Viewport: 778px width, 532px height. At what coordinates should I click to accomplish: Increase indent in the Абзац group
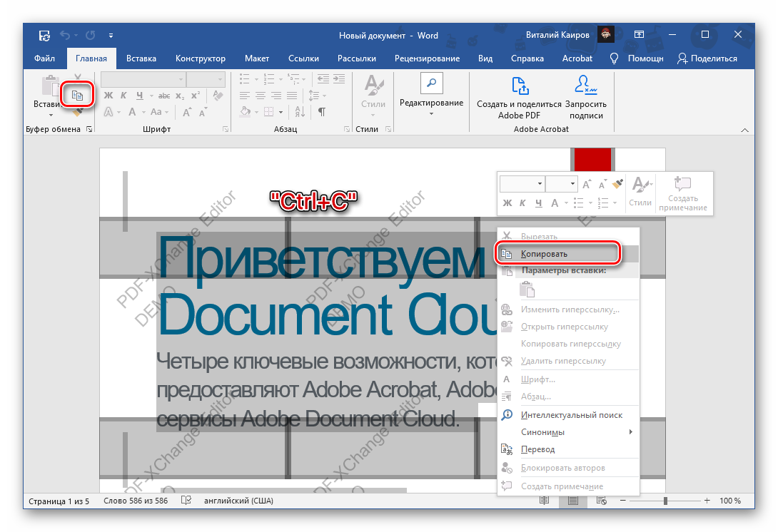coord(339,79)
